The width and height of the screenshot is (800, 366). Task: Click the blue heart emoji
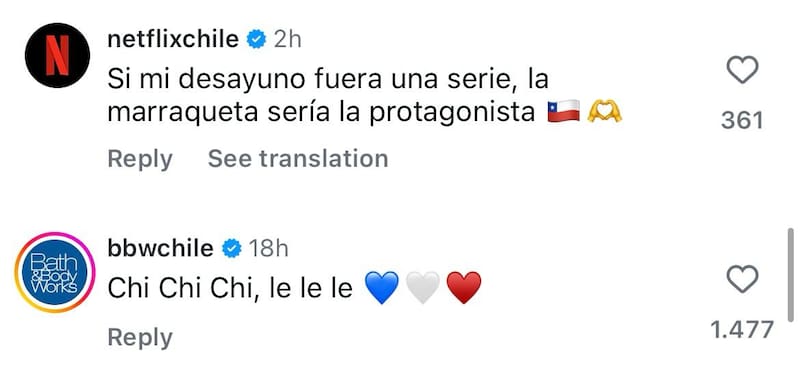382,287
